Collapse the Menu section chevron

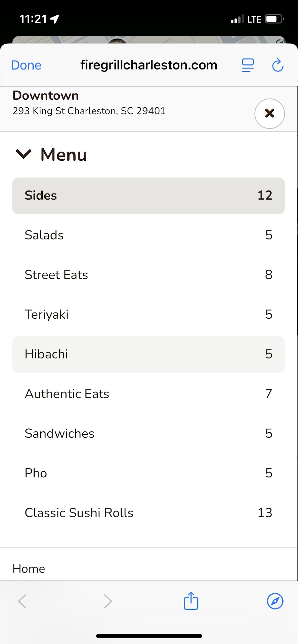pos(24,154)
